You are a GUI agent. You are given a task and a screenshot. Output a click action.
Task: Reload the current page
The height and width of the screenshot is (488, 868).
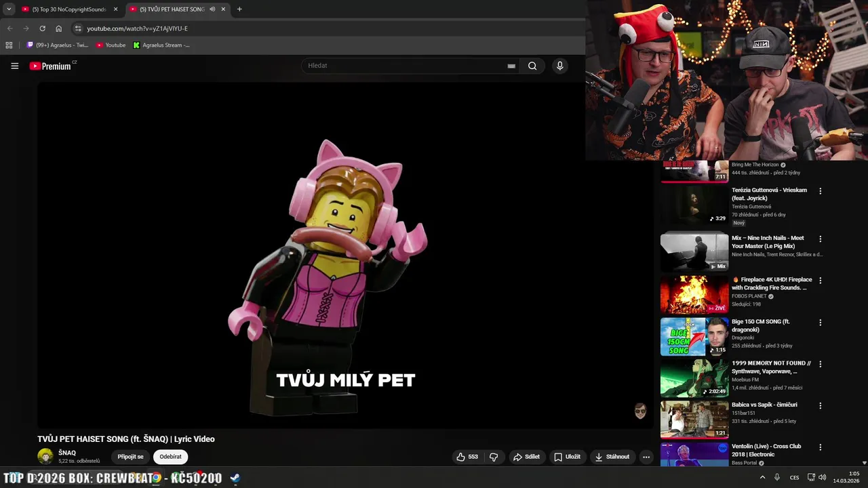coord(42,28)
